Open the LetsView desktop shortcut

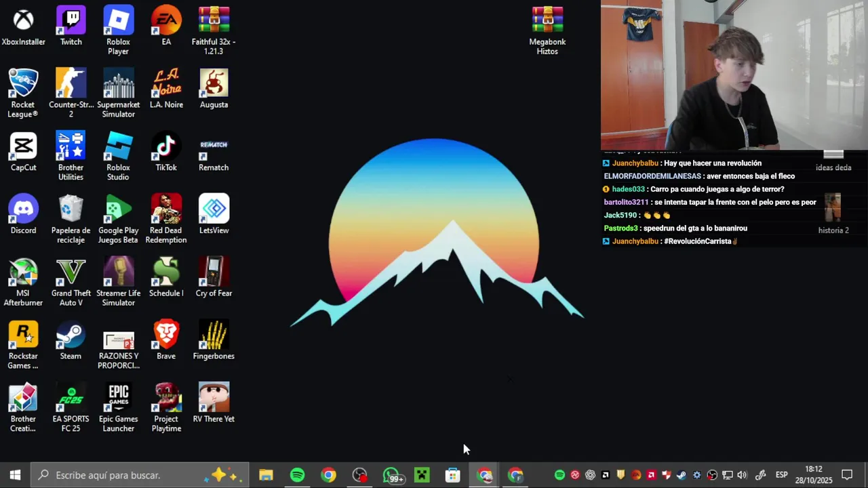214,215
